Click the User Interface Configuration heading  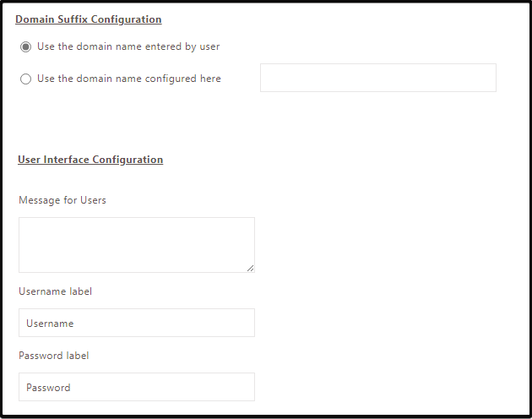click(90, 160)
